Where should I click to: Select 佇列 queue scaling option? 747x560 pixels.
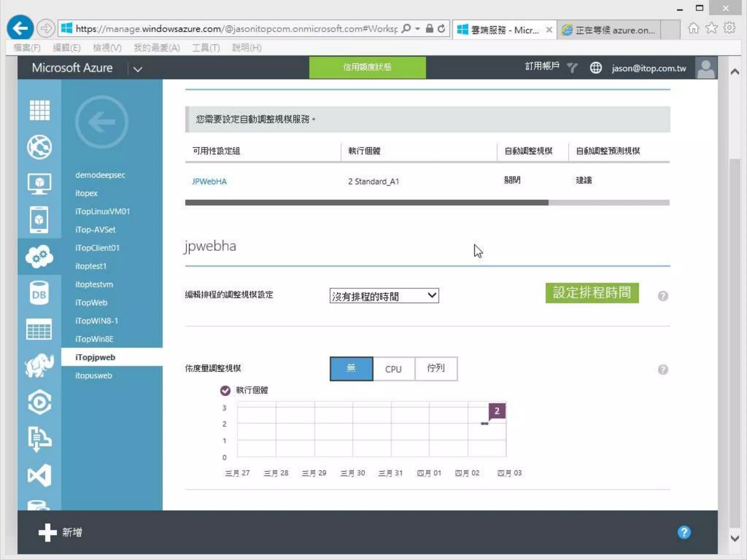click(436, 369)
